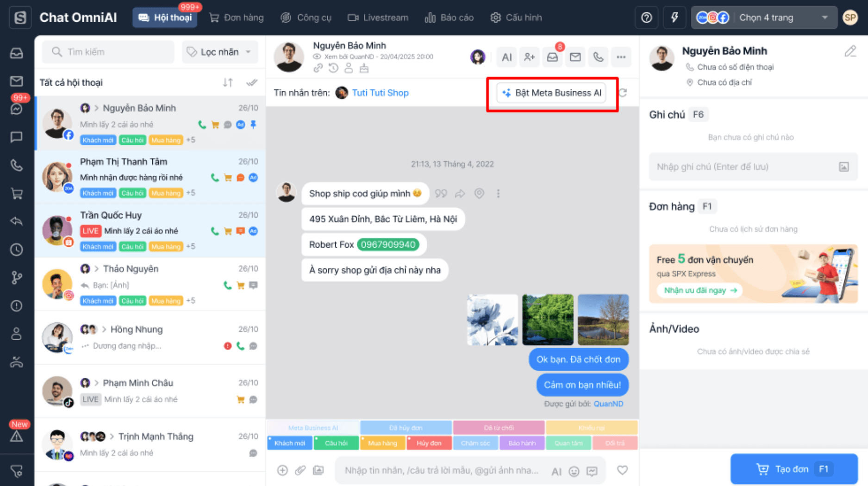Open the Đơn hàng menu
Screen dimensions: 868x486
(237, 18)
